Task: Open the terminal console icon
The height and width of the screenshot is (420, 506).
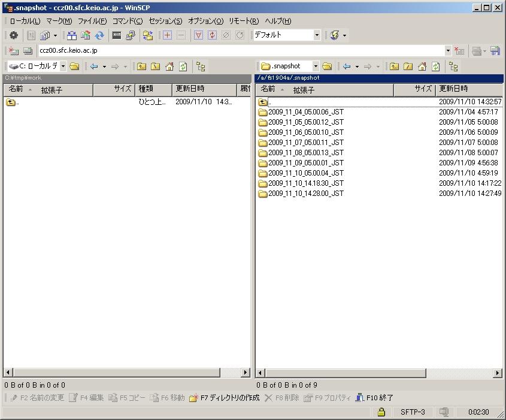Action: tap(117, 35)
